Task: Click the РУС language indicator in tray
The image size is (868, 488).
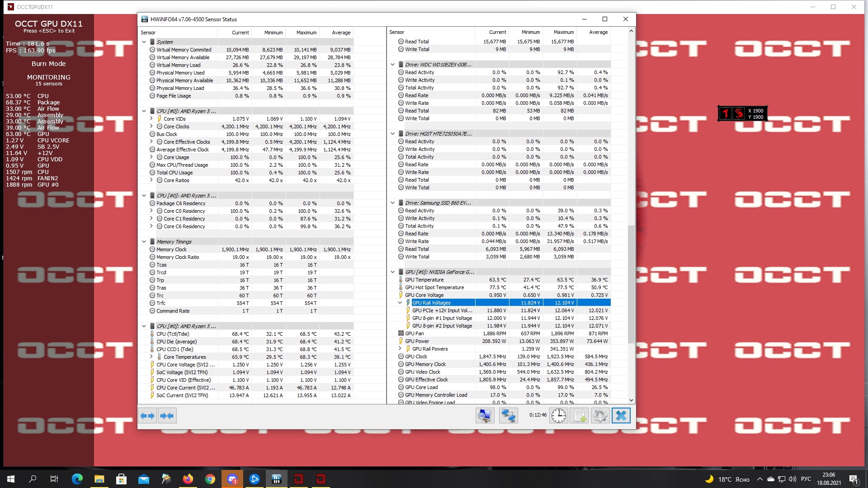Action: point(806,479)
